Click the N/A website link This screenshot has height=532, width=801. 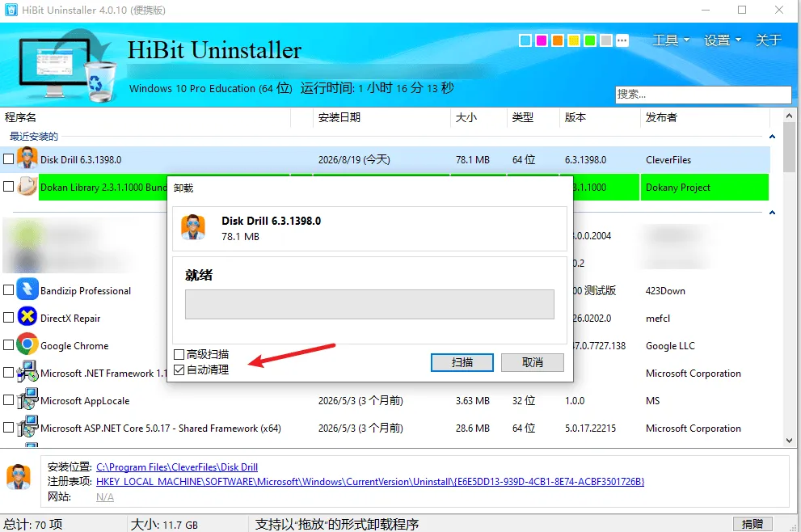[x=105, y=496]
